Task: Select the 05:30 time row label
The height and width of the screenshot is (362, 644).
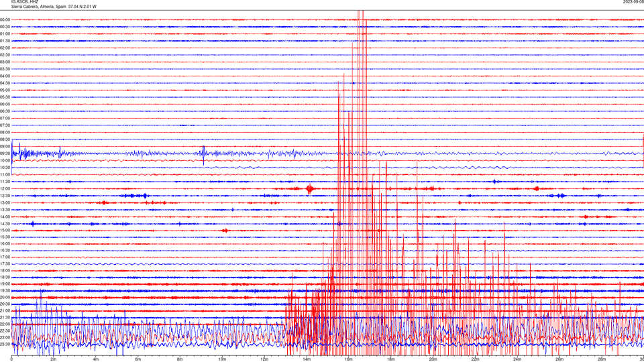Action: [x=5, y=97]
